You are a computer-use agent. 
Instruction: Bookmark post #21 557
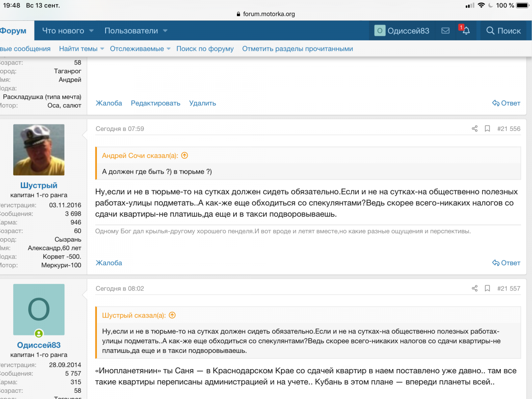[x=488, y=288]
